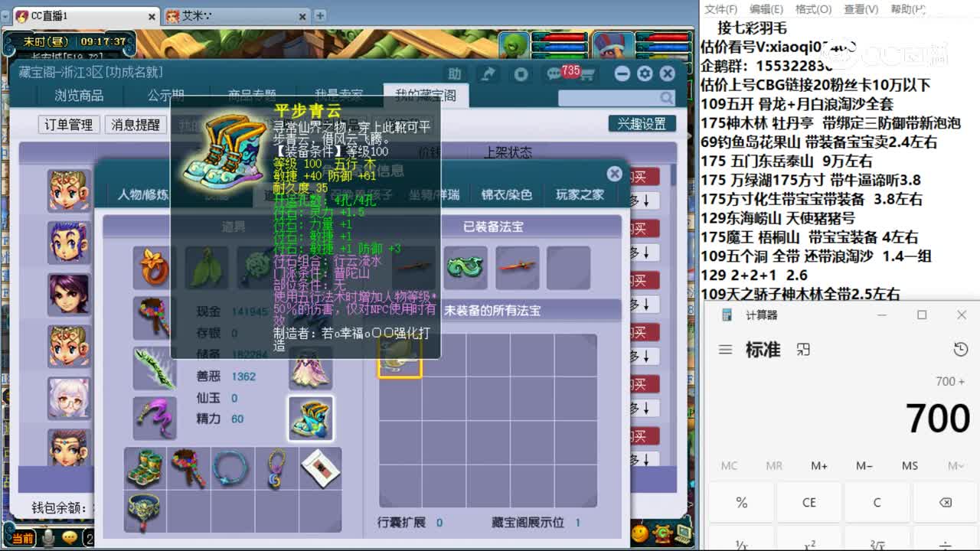
Task: Select the purple ribbon whip item
Action: click(x=154, y=418)
